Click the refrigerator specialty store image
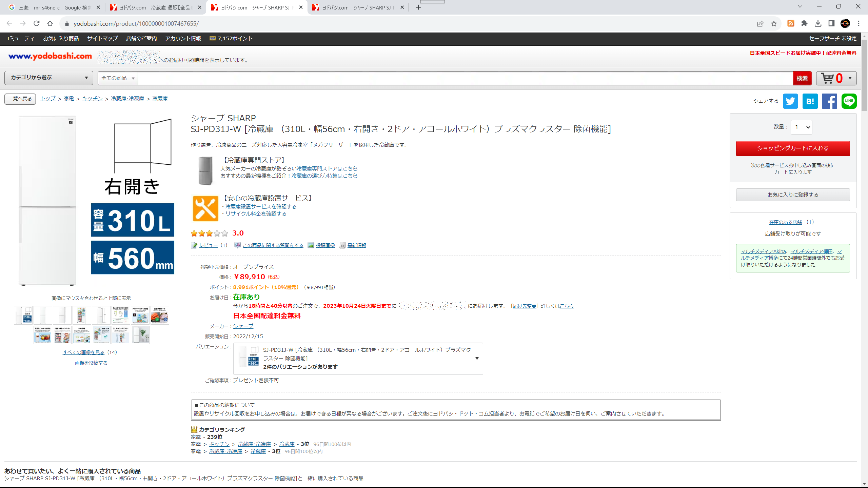The image size is (868, 488). tap(205, 170)
